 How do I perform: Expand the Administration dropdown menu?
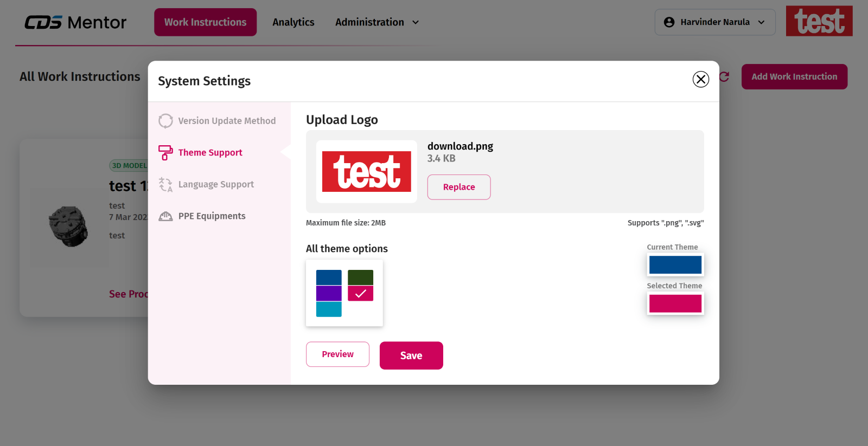click(377, 22)
